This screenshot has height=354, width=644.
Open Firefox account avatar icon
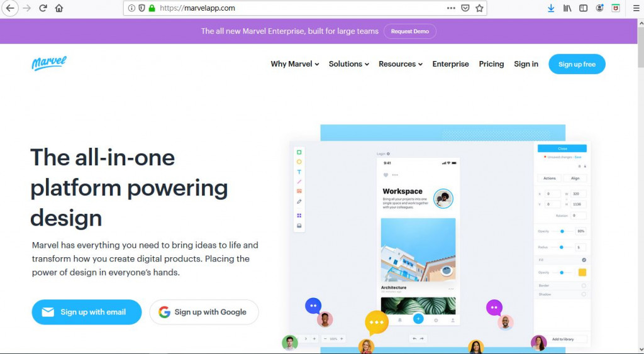click(x=599, y=8)
